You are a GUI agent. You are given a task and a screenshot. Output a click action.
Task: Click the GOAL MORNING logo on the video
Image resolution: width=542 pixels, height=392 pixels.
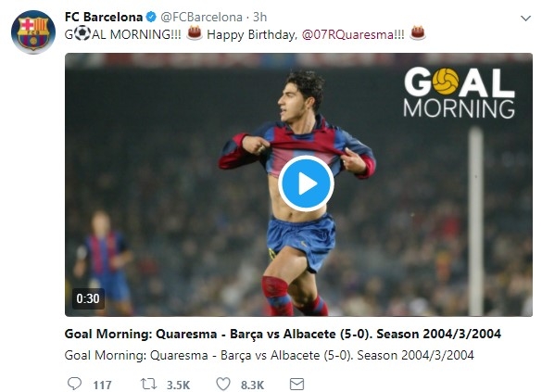coord(459,93)
